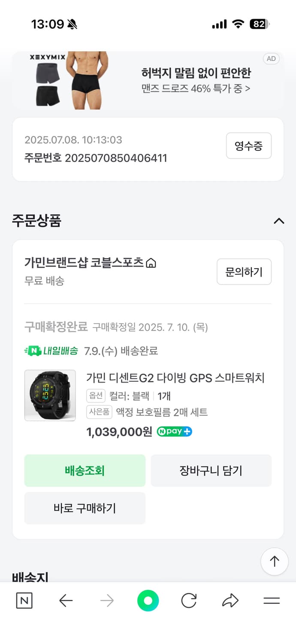Screen dimensions: 296x644
Task: Go forward using the right arrow icon
Action: click(x=106, y=601)
